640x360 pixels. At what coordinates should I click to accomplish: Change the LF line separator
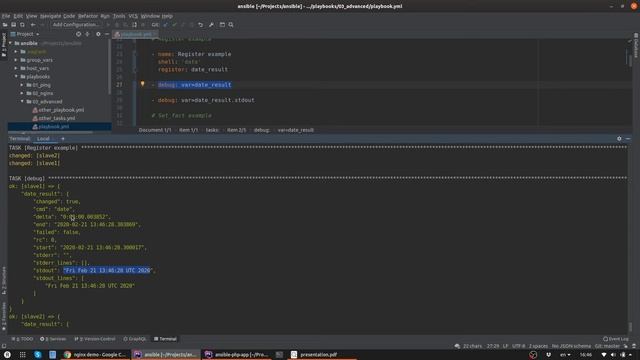point(505,346)
